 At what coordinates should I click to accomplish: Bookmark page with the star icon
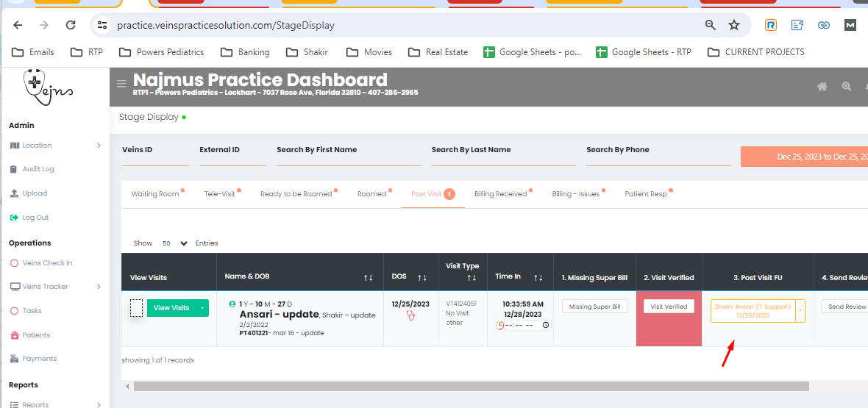[x=733, y=25]
